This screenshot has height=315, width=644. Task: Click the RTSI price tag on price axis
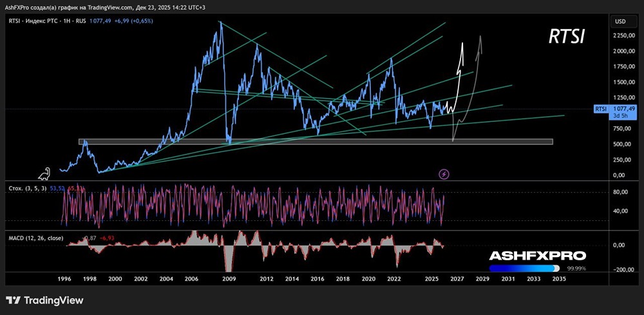(601, 109)
